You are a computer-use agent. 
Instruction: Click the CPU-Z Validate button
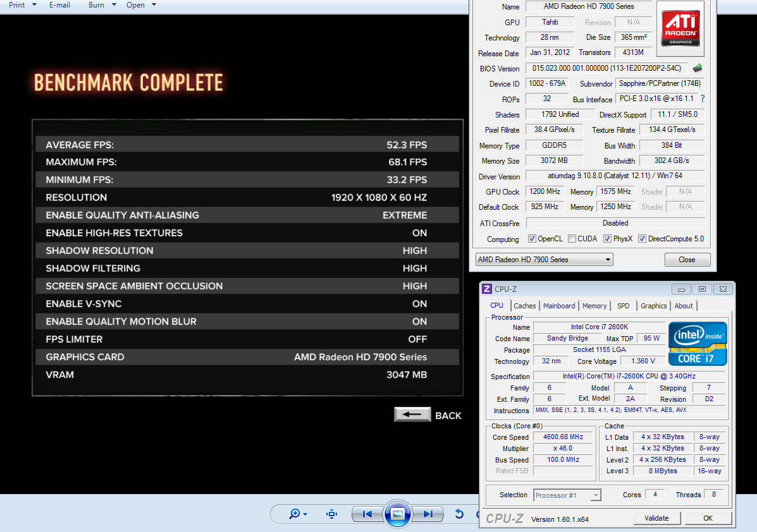click(x=656, y=518)
